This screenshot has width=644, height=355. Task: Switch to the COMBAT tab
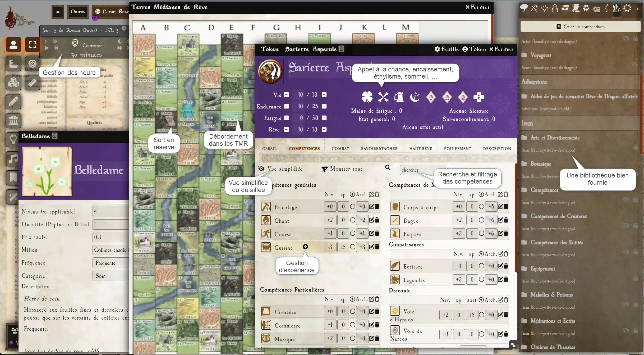pos(340,149)
